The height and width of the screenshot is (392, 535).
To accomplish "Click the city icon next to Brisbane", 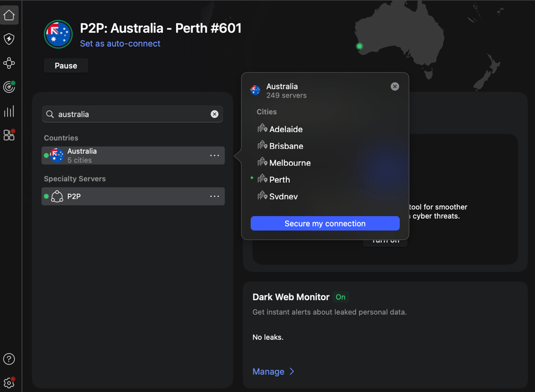I will pos(262,145).
